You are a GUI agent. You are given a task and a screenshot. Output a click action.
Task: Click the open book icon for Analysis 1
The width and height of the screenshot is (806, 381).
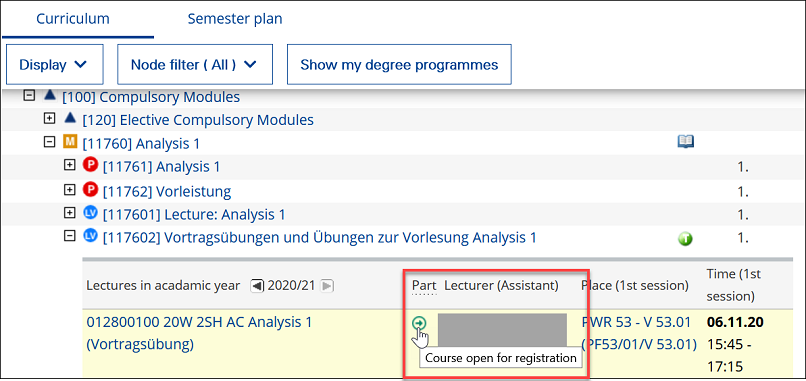[686, 141]
